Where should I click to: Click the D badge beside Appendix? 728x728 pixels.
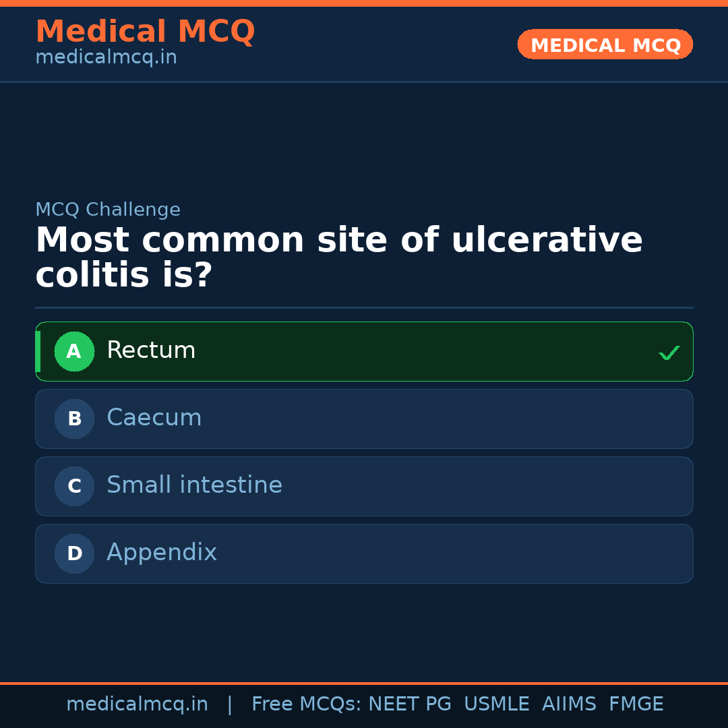[x=74, y=553]
